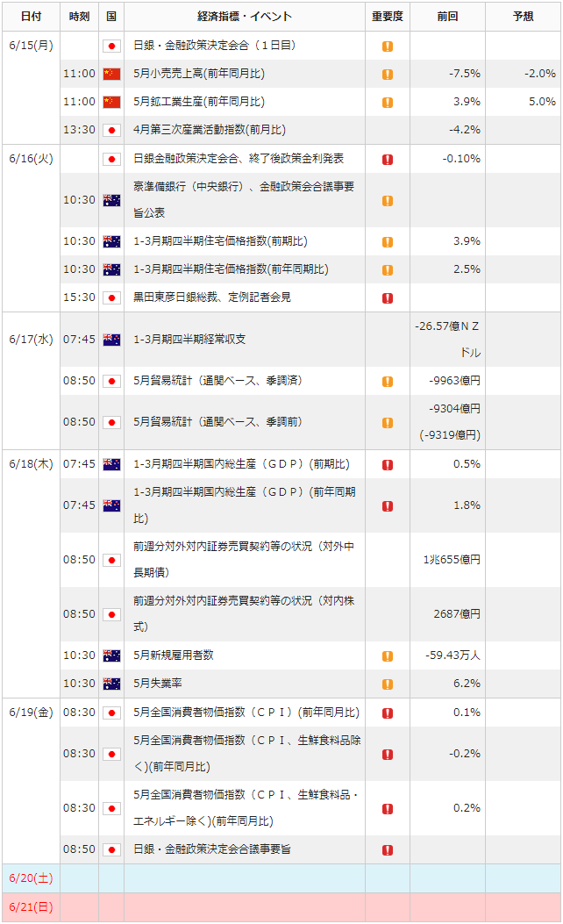Click the previous value -7.5%

(465, 74)
